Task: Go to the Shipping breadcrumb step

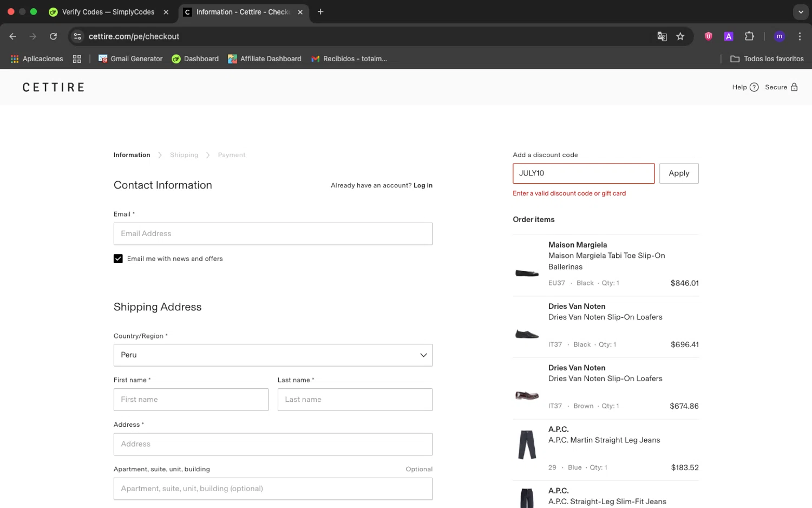Action: coord(184,155)
